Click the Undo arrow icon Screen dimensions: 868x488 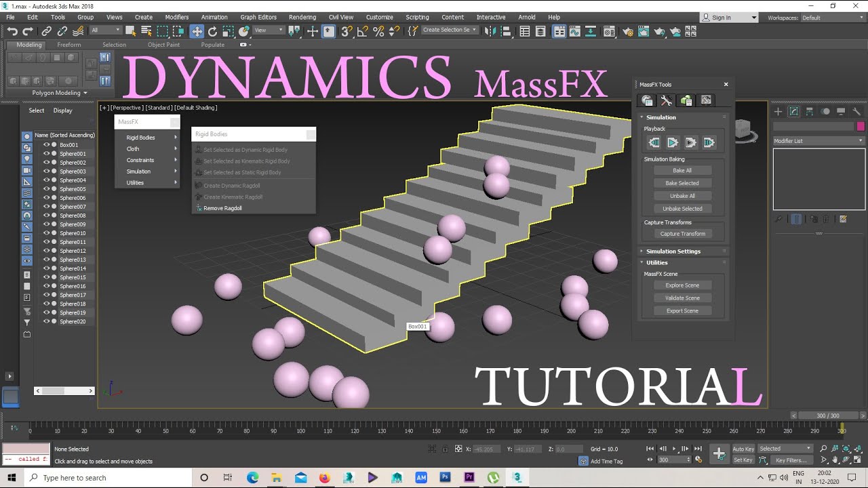point(12,31)
